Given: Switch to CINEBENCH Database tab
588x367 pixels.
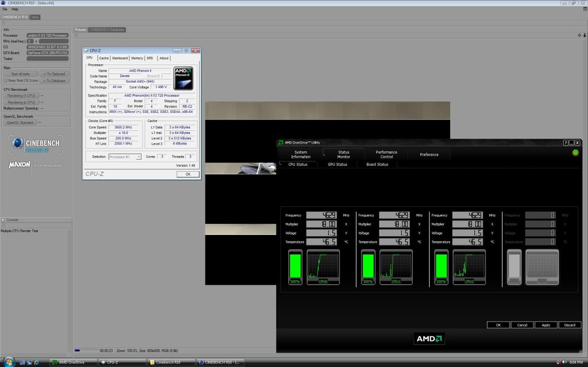Looking at the screenshot, I should click(107, 30).
